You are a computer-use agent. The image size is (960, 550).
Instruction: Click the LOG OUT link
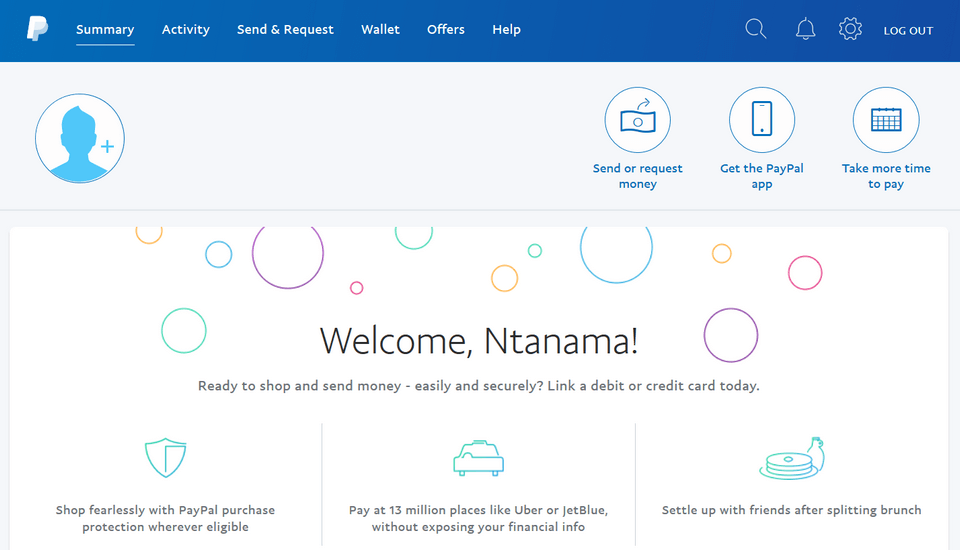click(x=908, y=31)
